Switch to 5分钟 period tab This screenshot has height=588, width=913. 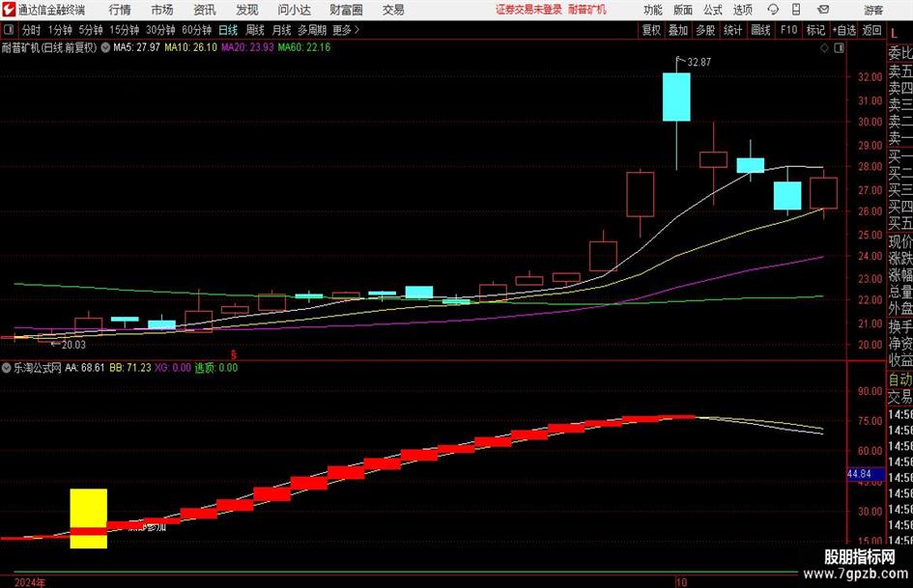point(91,30)
